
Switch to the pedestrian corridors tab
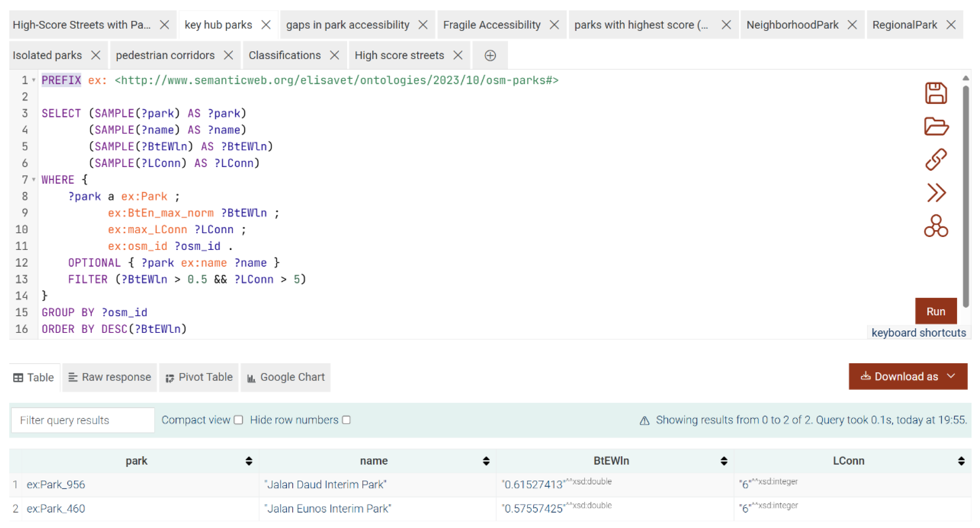click(x=165, y=56)
